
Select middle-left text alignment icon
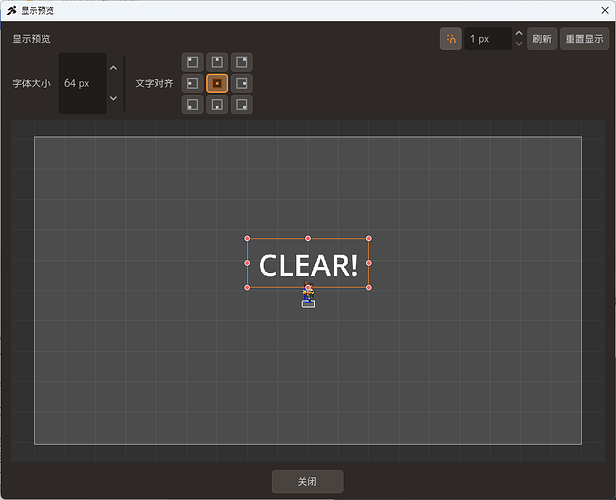(192, 83)
